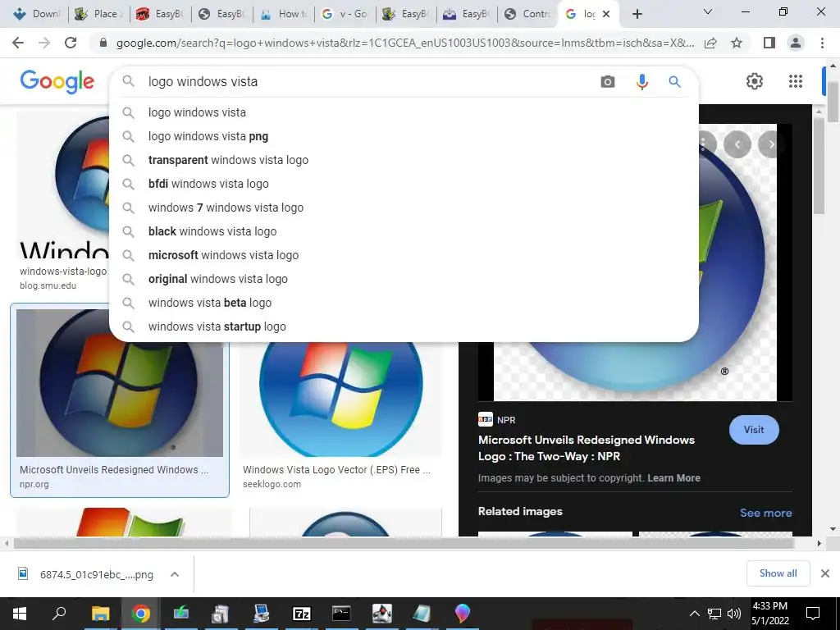
Task: Reload the current page
Action: point(71,43)
